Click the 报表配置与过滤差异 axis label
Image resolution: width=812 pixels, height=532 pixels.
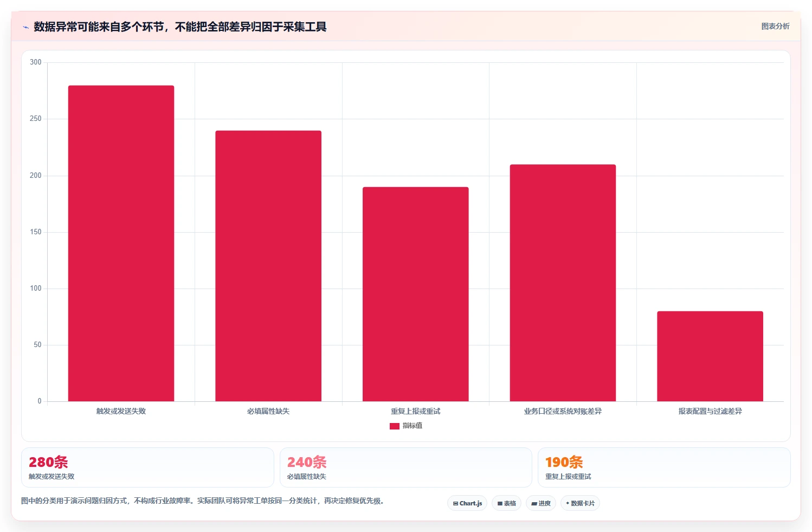coord(710,411)
